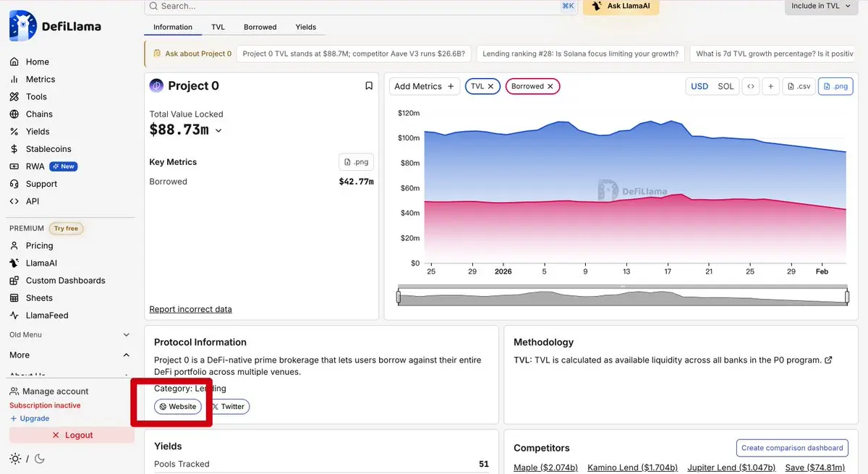Remove the TVL metric chip from the chart
This screenshot has width=868, height=474.
pos(490,86)
